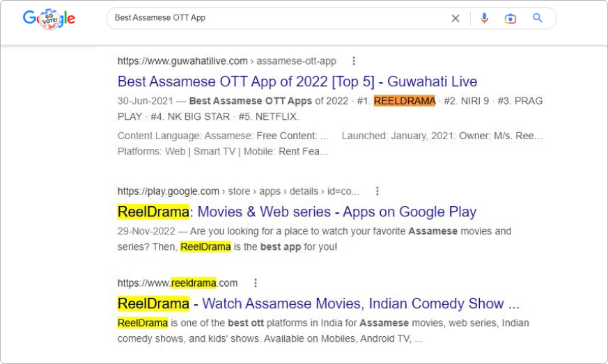Click highlighted ReelDrama in reeldrama.com snippet
Screen dimensions: 608x364
click(x=143, y=323)
